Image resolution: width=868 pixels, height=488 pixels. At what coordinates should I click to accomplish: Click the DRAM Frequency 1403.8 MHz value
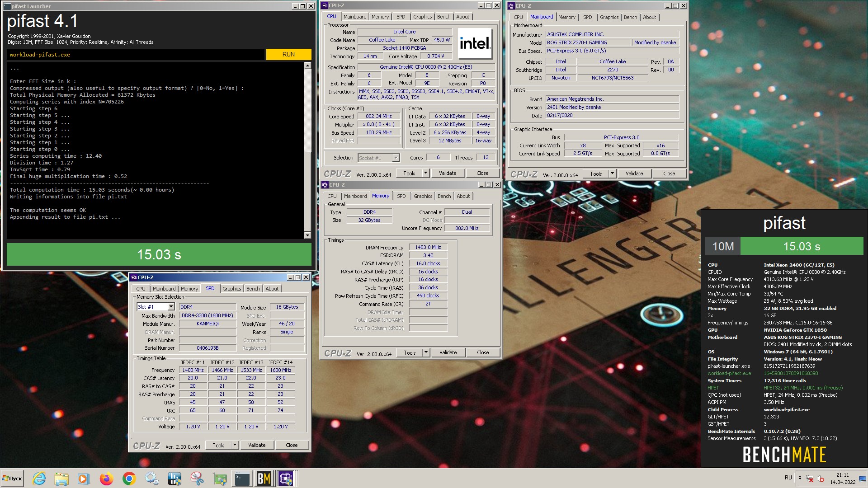click(x=428, y=247)
